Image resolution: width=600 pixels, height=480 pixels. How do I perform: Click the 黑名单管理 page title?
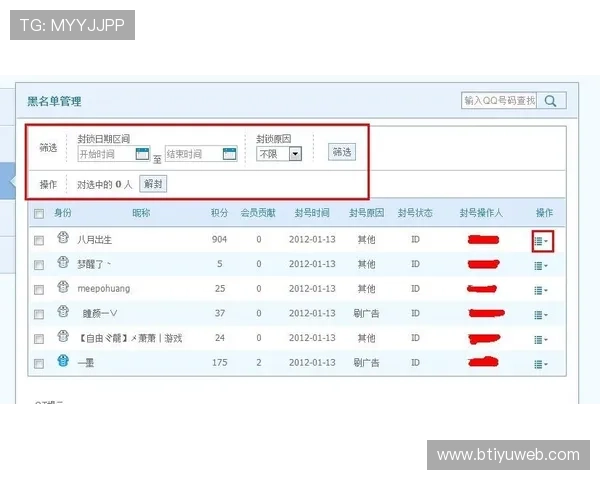[x=54, y=101]
